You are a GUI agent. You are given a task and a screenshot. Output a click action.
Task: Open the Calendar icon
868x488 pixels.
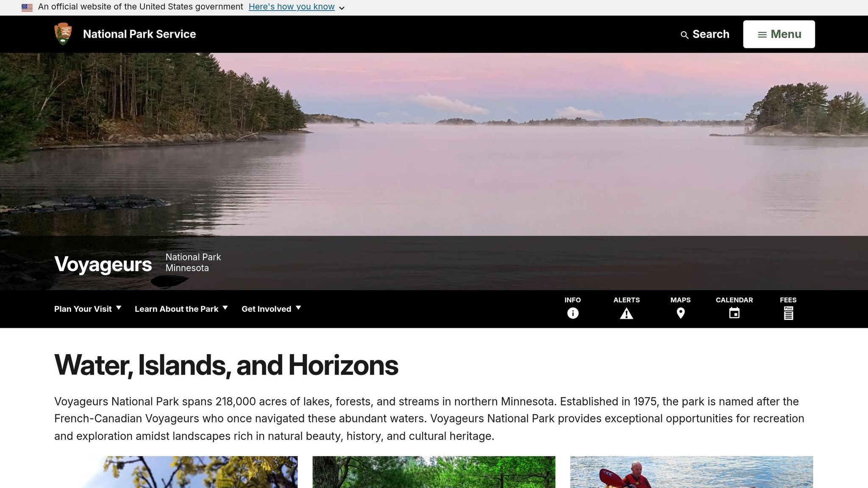click(734, 313)
